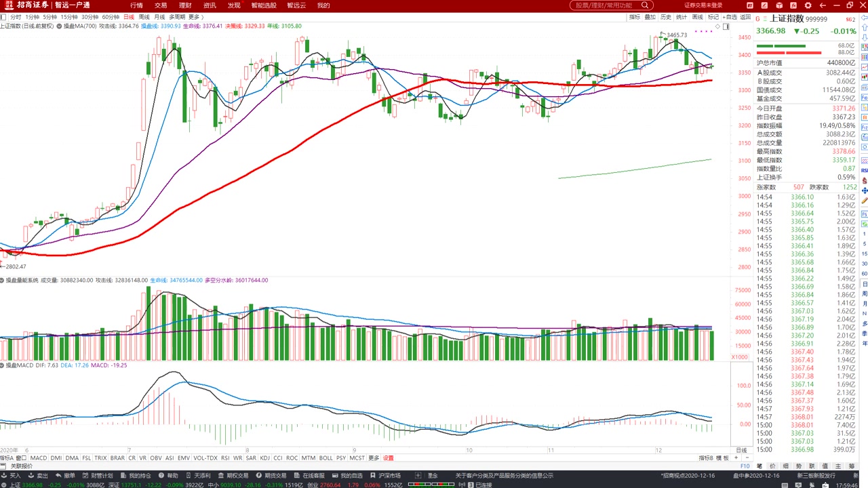Image resolution: width=868 pixels, height=488 pixels.
Task: Open 我的自选 watchlist in the bottom toolbar
Action: pyautogui.click(x=347, y=476)
